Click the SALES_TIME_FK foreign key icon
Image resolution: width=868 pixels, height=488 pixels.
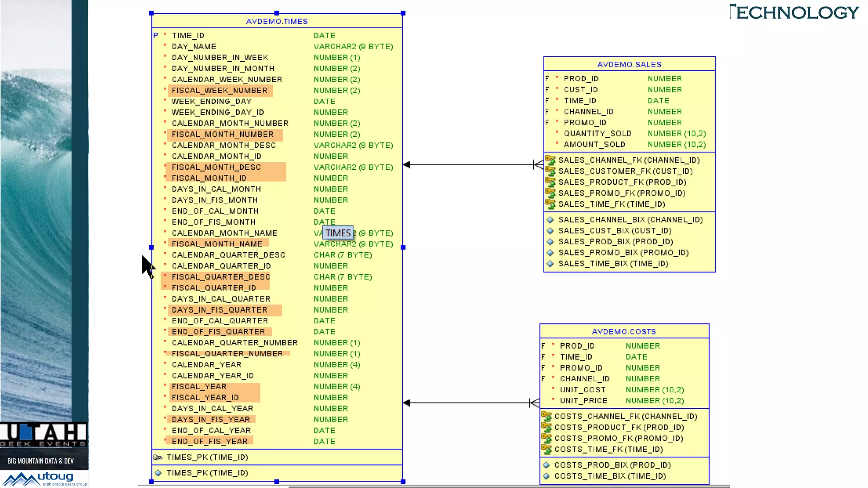click(x=550, y=204)
